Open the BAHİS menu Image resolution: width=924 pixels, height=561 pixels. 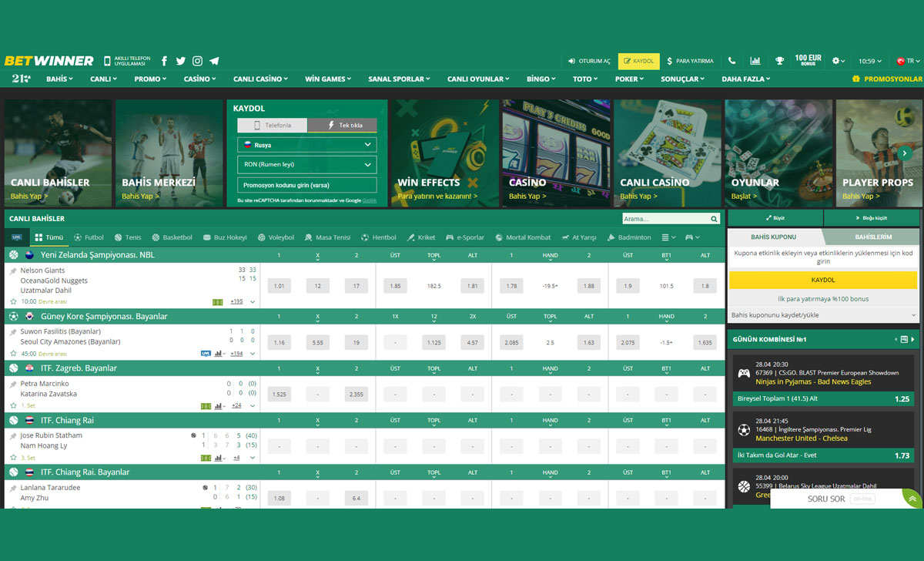pos(59,79)
